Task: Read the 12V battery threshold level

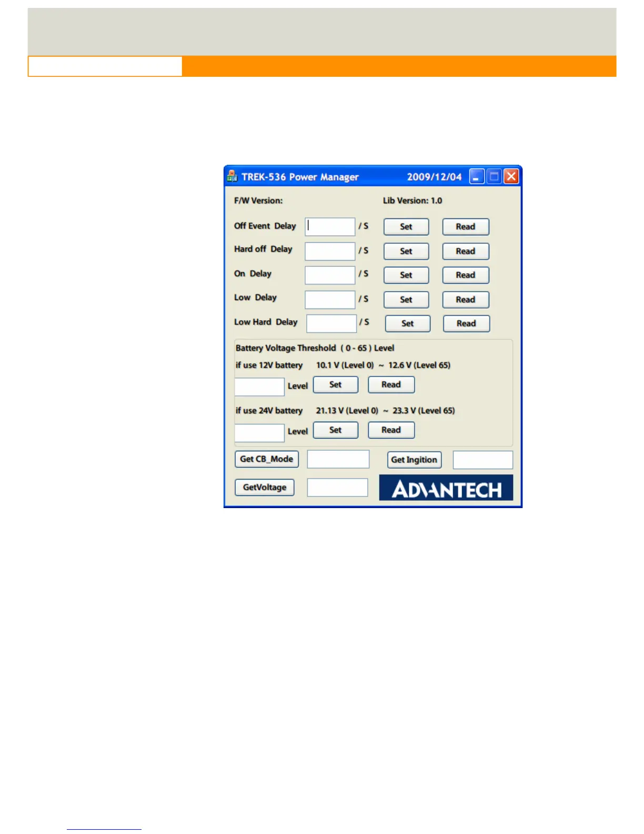Action: pyautogui.click(x=391, y=385)
